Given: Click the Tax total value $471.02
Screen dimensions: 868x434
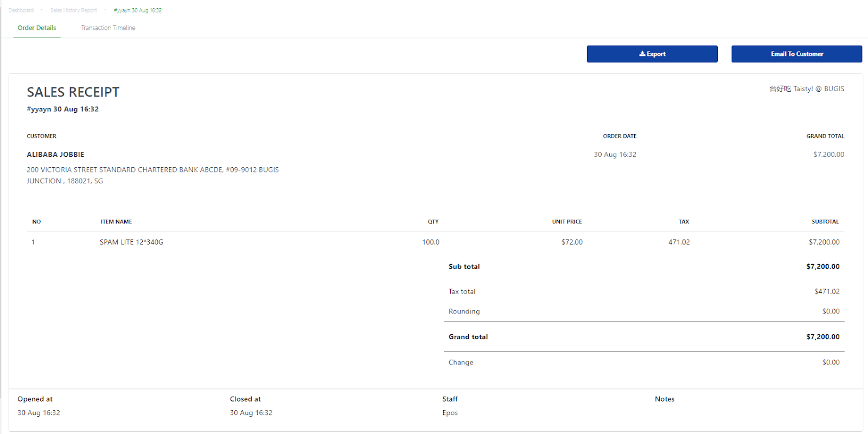Looking at the screenshot, I should 827,291.
